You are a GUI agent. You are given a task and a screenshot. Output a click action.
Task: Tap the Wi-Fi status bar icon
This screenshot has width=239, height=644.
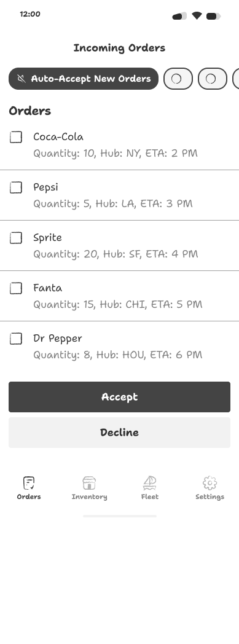pyautogui.click(x=197, y=16)
